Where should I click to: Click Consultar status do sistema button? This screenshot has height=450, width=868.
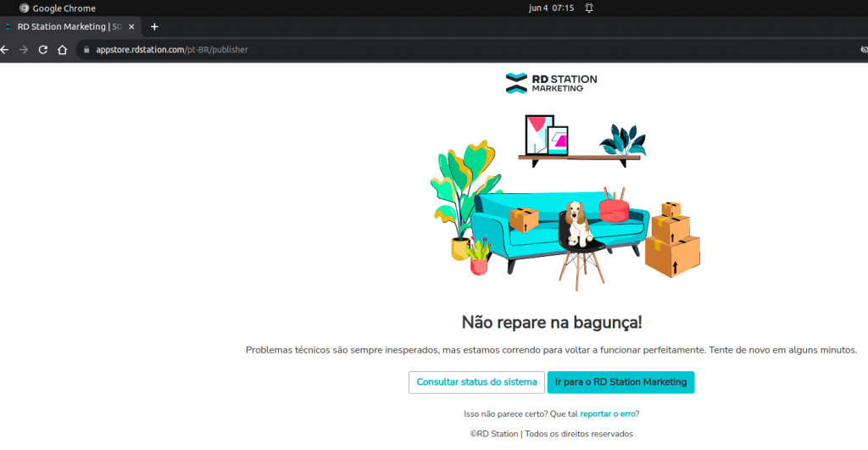476,382
